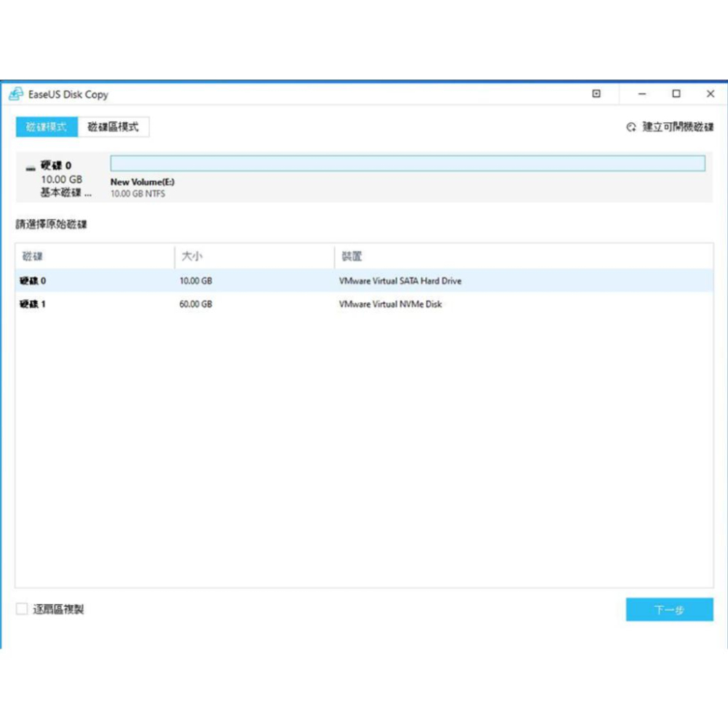This screenshot has height=728, width=728.
Task: Select 硬碟 0 as the source disk
Action: 218,280
